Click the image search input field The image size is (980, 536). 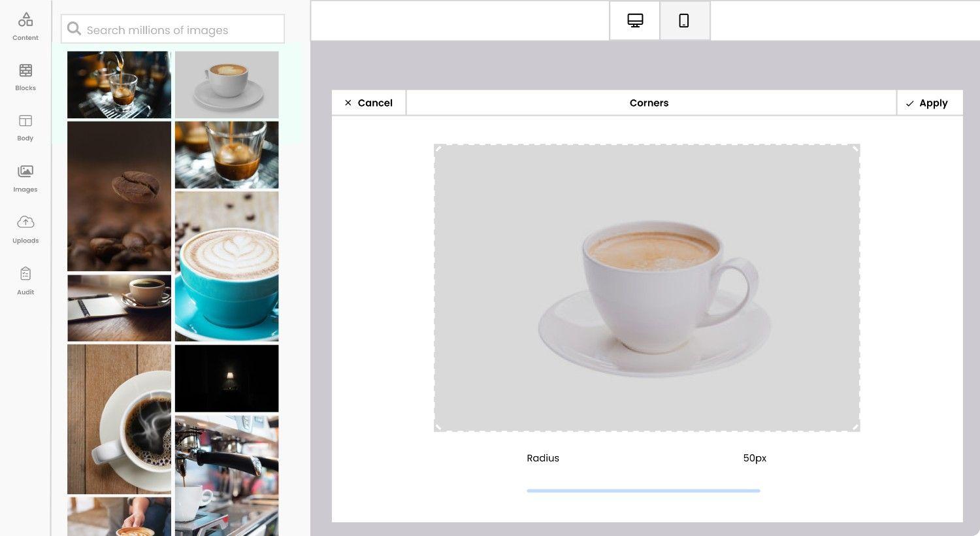[x=172, y=29]
